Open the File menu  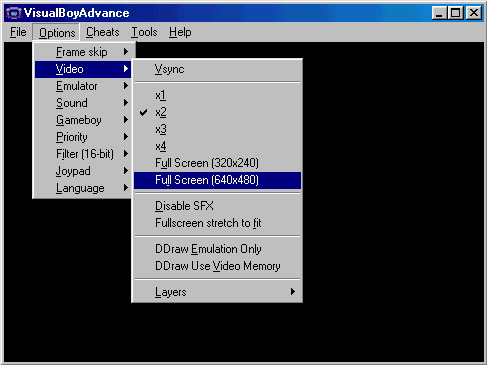(x=18, y=32)
